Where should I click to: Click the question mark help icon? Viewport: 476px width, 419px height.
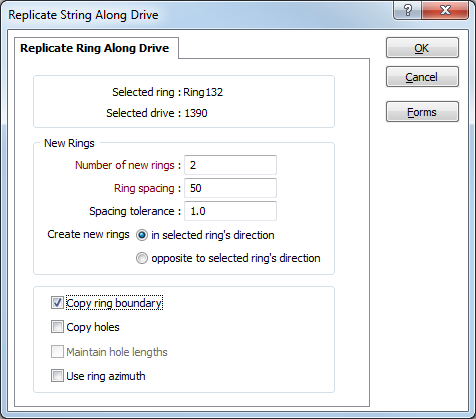[407, 11]
